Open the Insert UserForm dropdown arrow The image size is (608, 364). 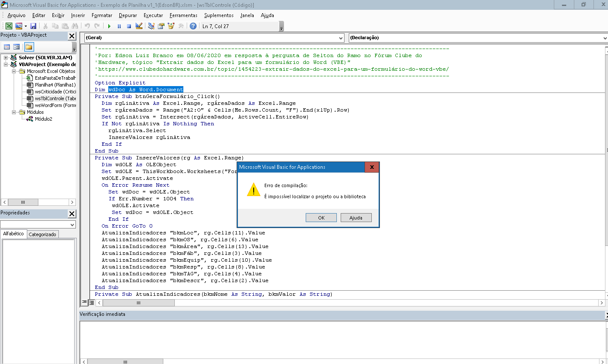point(26,26)
